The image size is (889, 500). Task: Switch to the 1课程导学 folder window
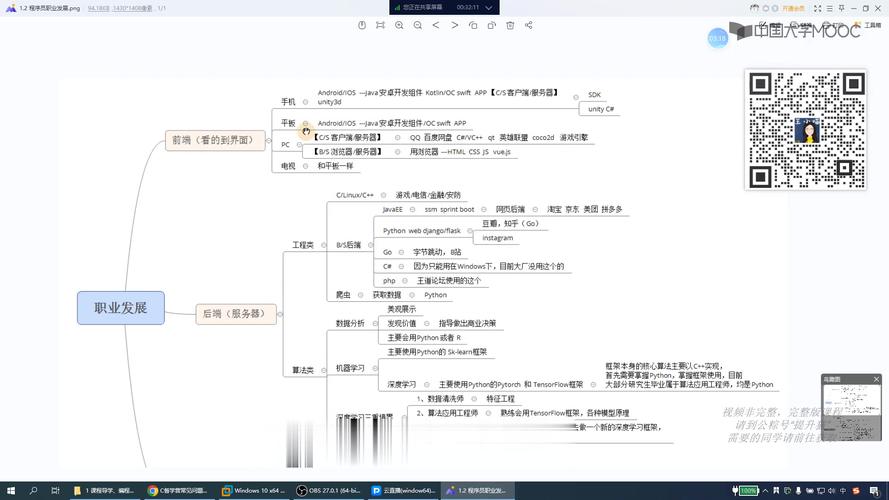point(104,490)
